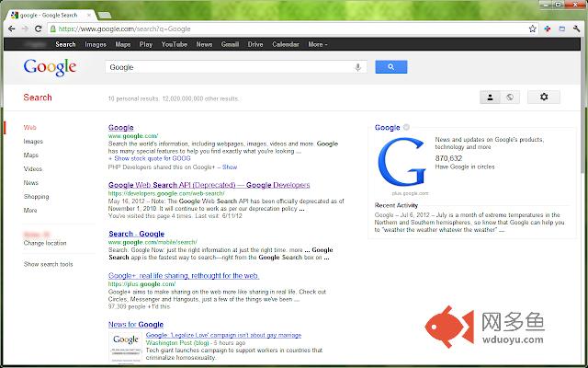
Task: Click the plus.google.com caption
Action: 411,193
